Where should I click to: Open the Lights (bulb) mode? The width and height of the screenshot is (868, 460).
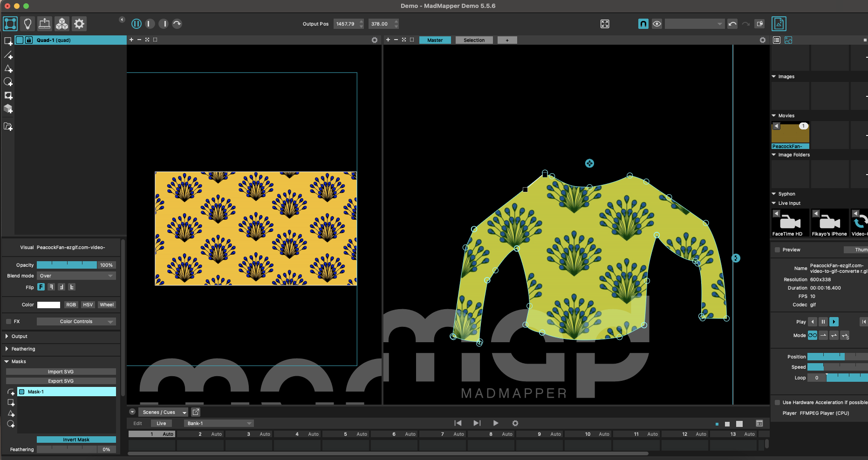(27, 24)
